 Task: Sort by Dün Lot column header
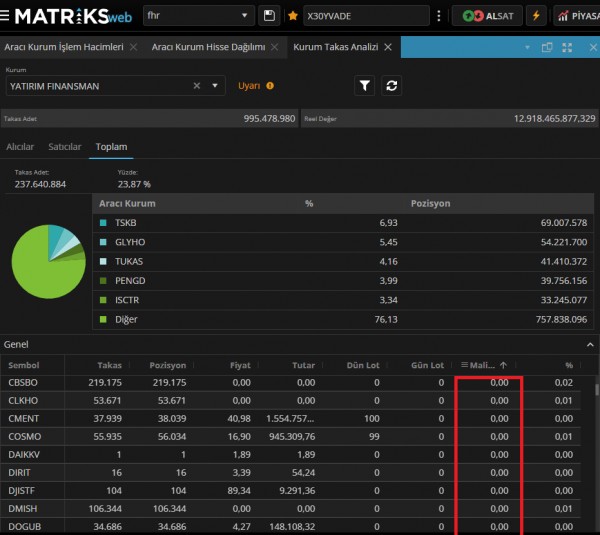[x=363, y=365]
